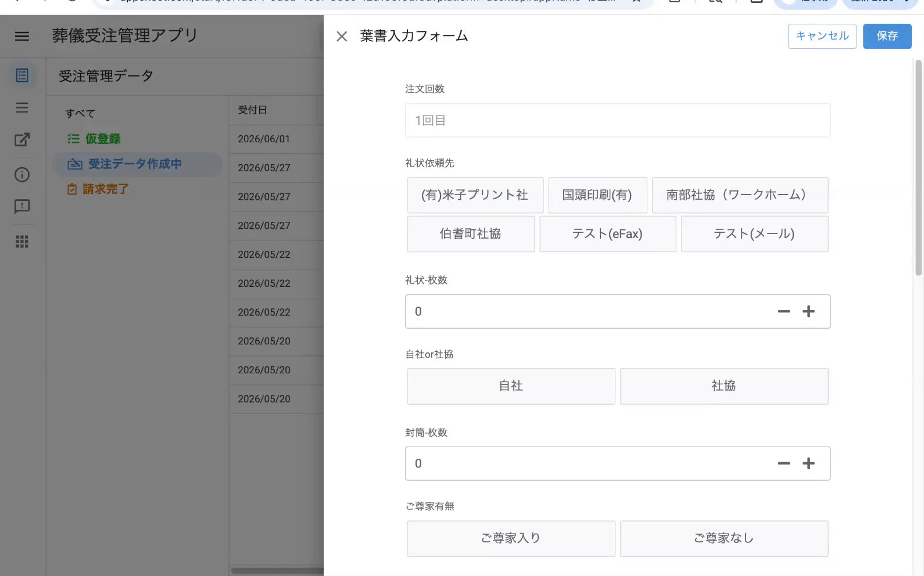924x576 pixels.
Task: Select the data list sidebar icon
Action: [x=22, y=75]
